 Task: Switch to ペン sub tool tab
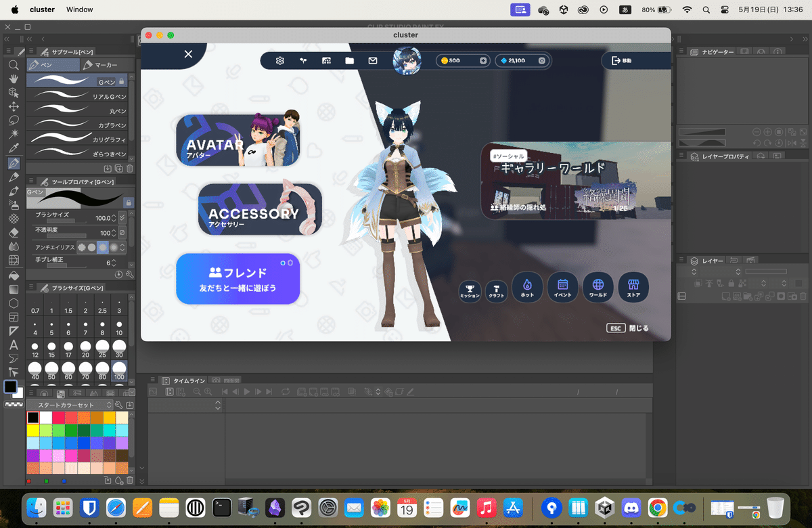tap(53, 65)
